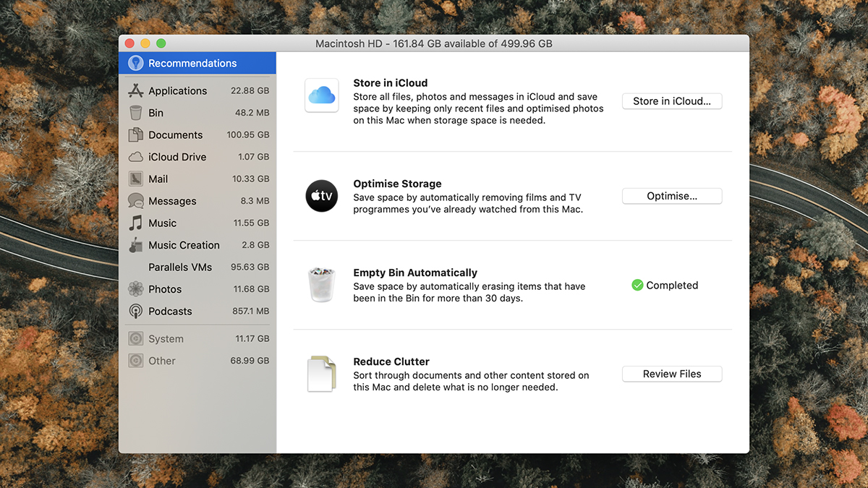Click the Applications icon in sidebar
This screenshot has width=868, height=488.
coord(135,90)
